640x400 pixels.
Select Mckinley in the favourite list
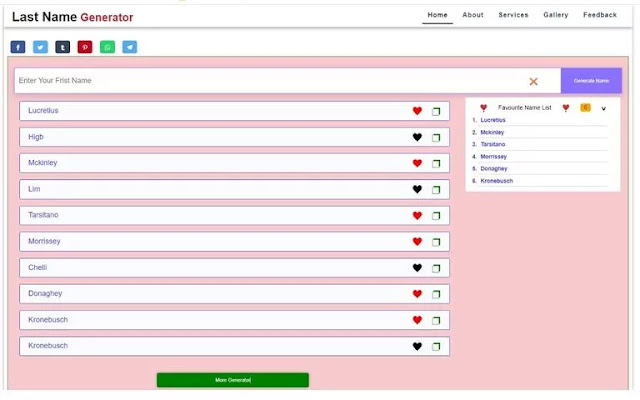492,132
